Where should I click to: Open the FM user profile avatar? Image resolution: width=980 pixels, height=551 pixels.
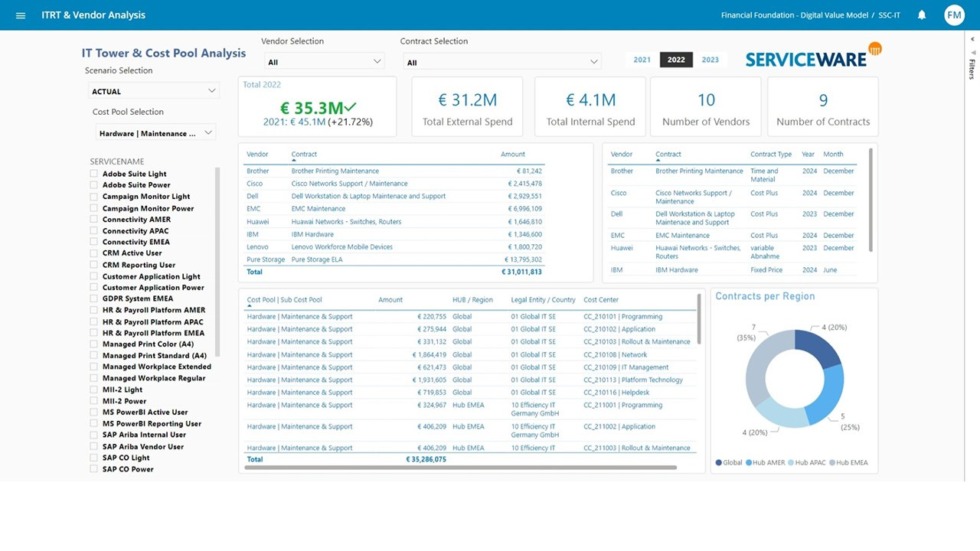tap(954, 15)
